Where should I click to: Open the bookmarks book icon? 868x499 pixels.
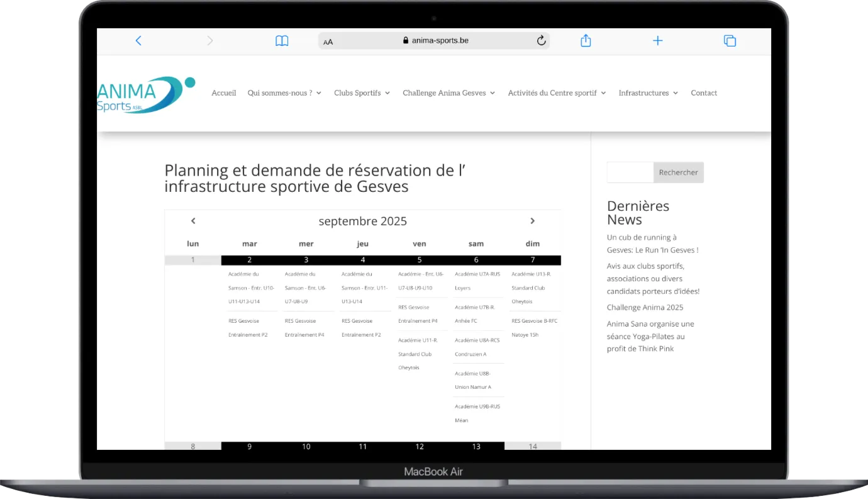click(x=282, y=41)
